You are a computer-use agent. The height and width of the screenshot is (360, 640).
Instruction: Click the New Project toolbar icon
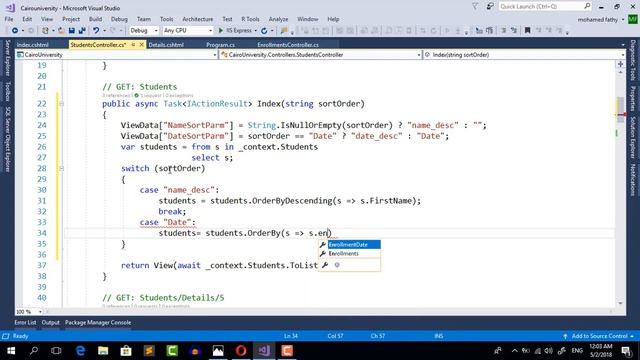[45, 31]
